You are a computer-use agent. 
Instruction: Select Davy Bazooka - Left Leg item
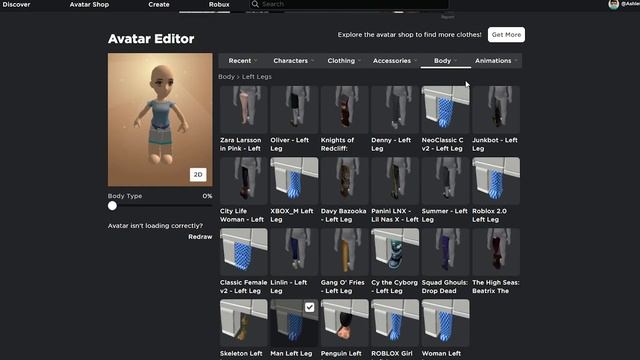pos(344,181)
